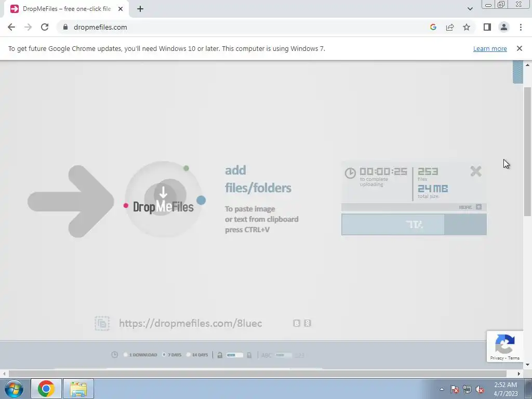View site info via lock icon
This screenshot has height=399, width=532.
65,27
